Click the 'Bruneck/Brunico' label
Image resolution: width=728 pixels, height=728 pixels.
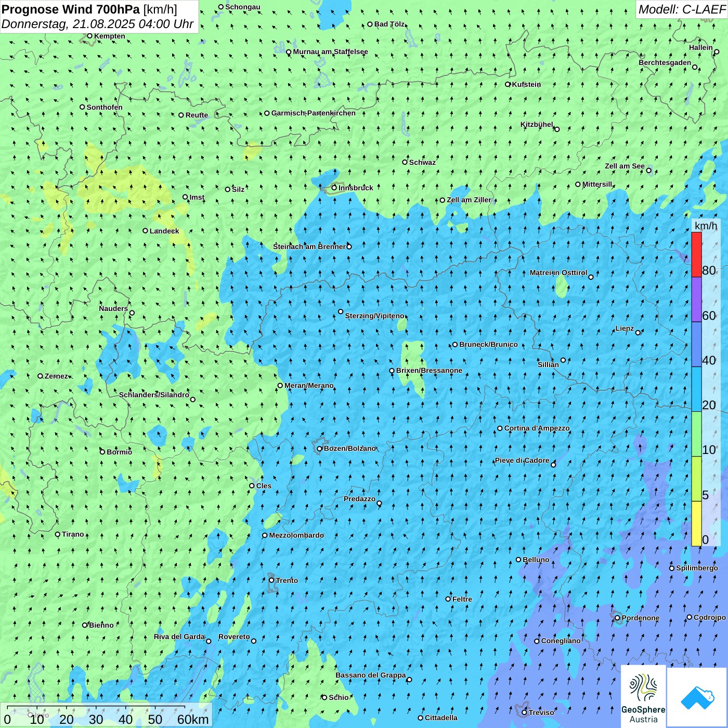coord(488,344)
